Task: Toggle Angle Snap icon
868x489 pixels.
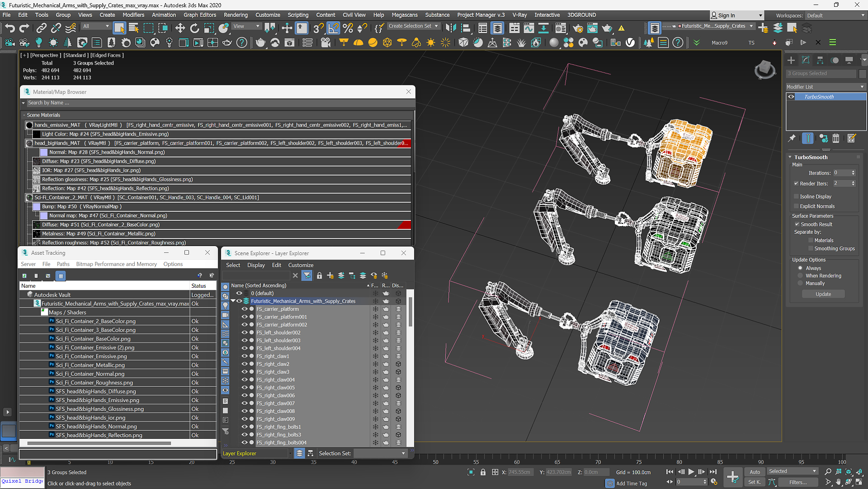Action: coord(333,28)
